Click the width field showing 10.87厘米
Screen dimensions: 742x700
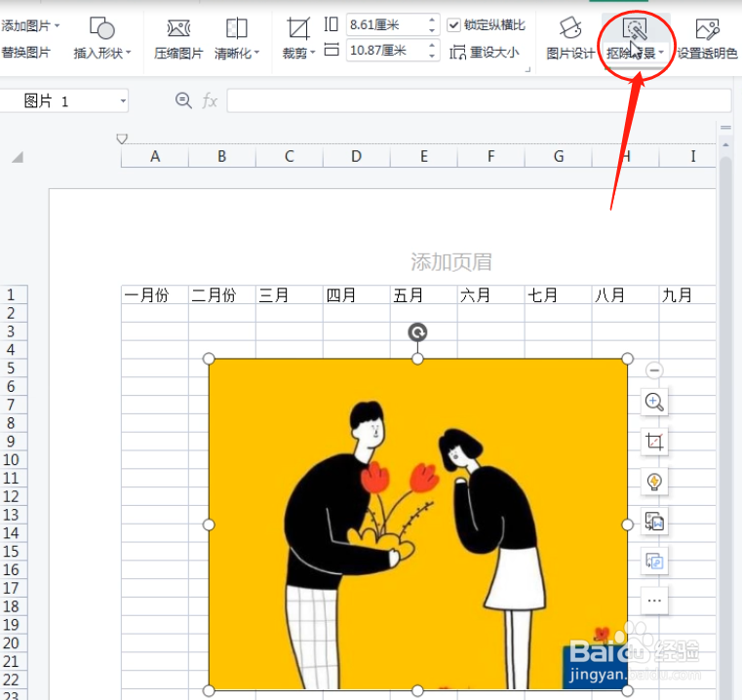click(x=387, y=50)
